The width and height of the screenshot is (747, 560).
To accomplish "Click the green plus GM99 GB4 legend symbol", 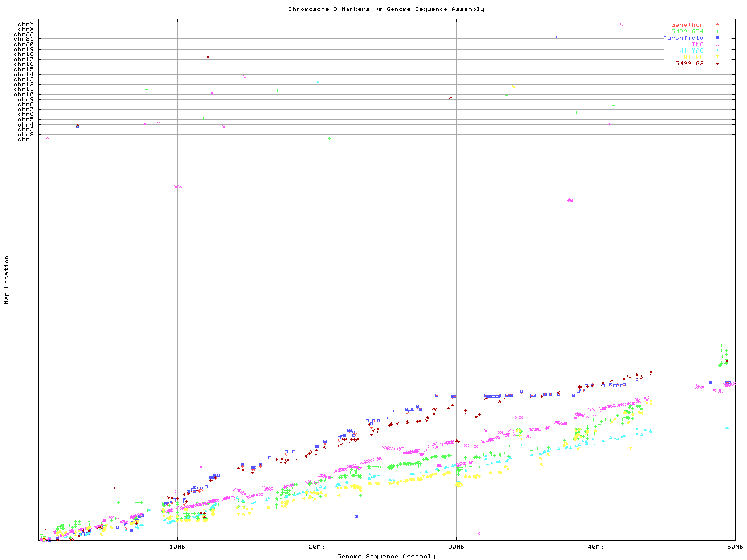I will tap(717, 32).
